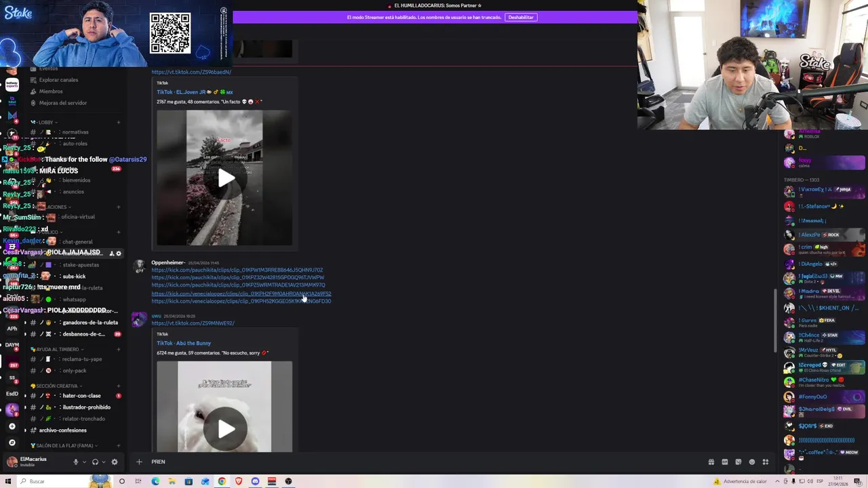Select the EsdD server icon
The height and width of the screenshot is (488, 868).
[12, 393]
